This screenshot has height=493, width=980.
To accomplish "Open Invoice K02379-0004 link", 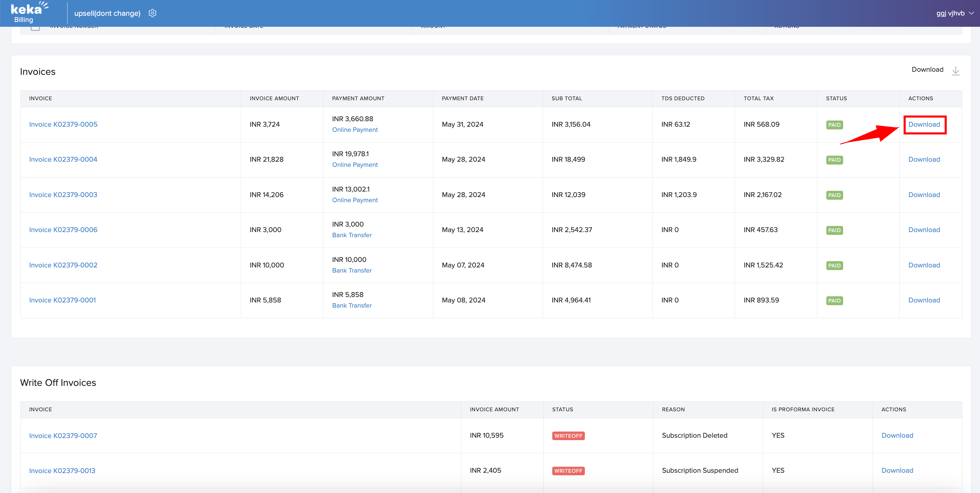I will (x=63, y=160).
